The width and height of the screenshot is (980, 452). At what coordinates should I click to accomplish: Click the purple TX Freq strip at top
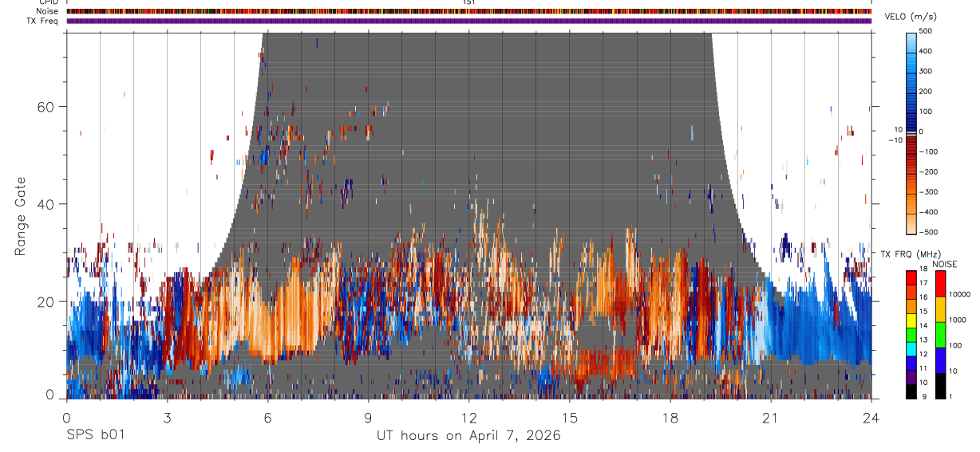468,21
